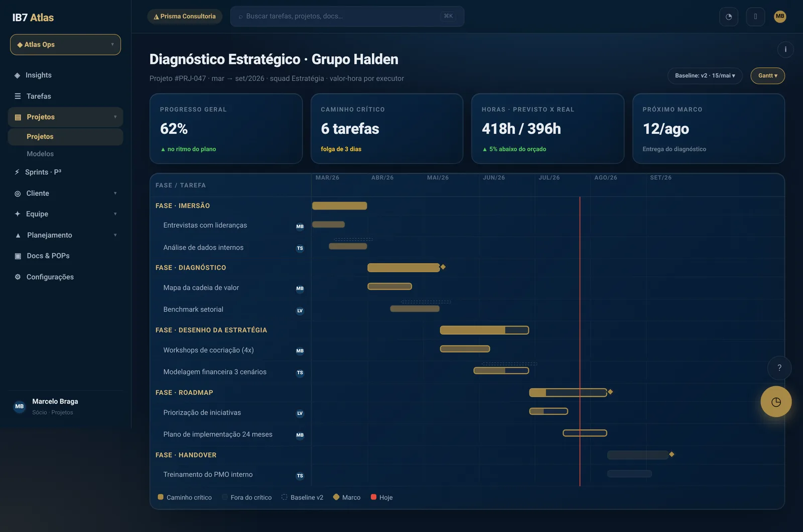803x532 pixels.
Task: Select the Modelos sub-item
Action: pos(65,154)
